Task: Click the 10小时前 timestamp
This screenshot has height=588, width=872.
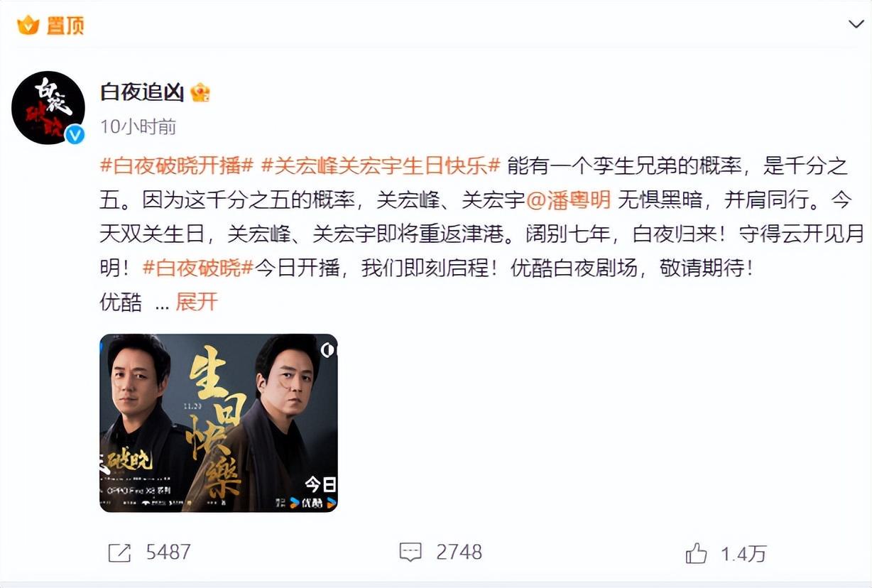Action: [138, 127]
